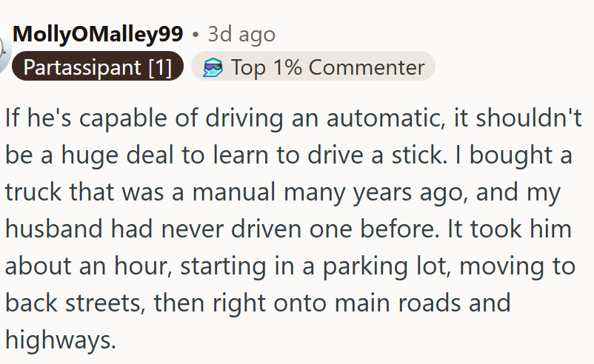Open the comment permalink via '3d ago'
The height and width of the screenshot is (364, 594).
pos(241,35)
